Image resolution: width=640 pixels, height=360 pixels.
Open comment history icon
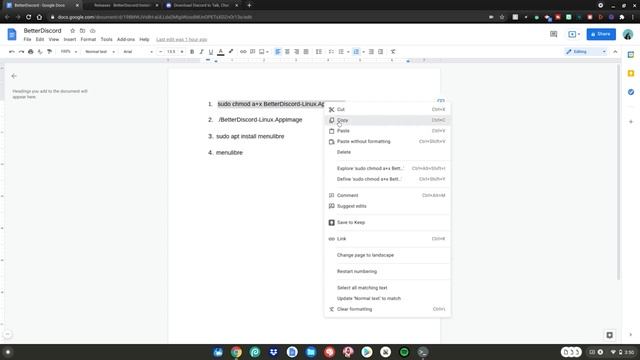pos(553,34)
